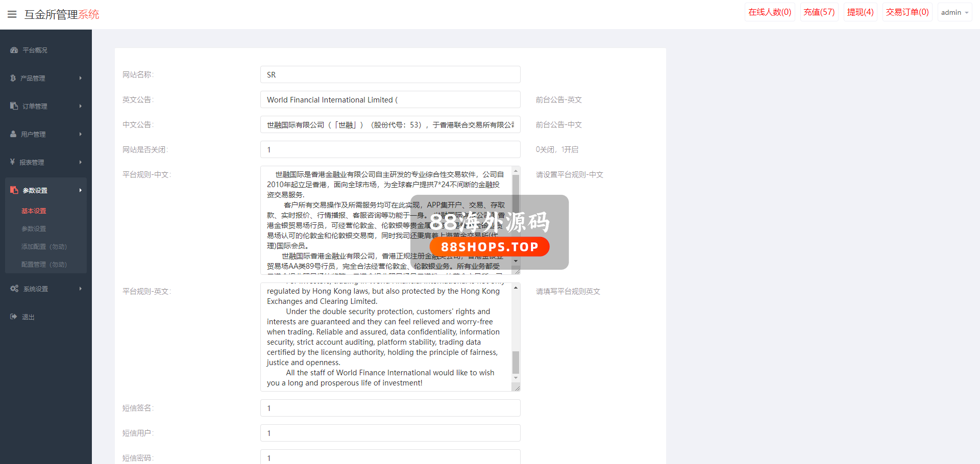Click the gears icon beside 系统设置
The width and height of the screenshot is (980, 464).
point(14,289)
